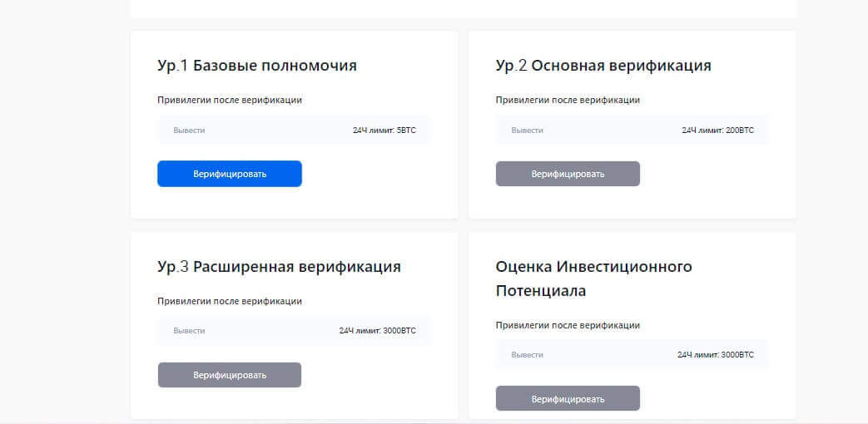Select the Ур.1 Базовые полномочия heading
This screenshot has width=868, height=424.
pos(257,66)
